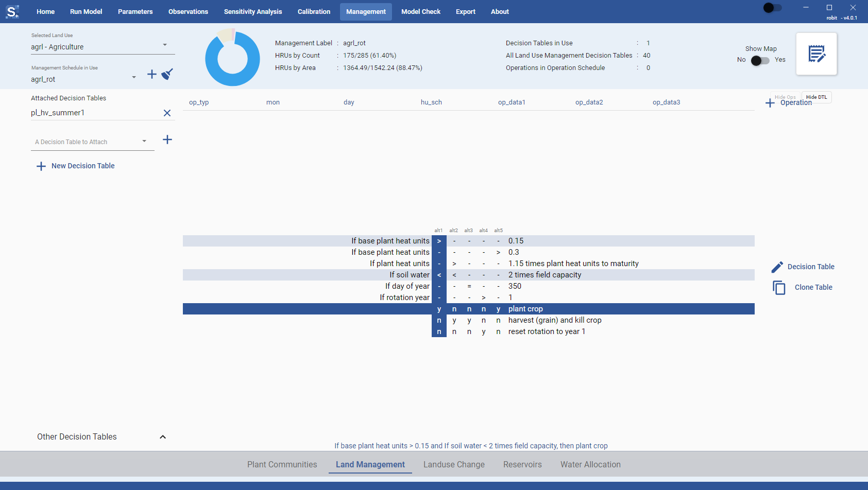Click the alt3 column header

click(x=468, y=231)
